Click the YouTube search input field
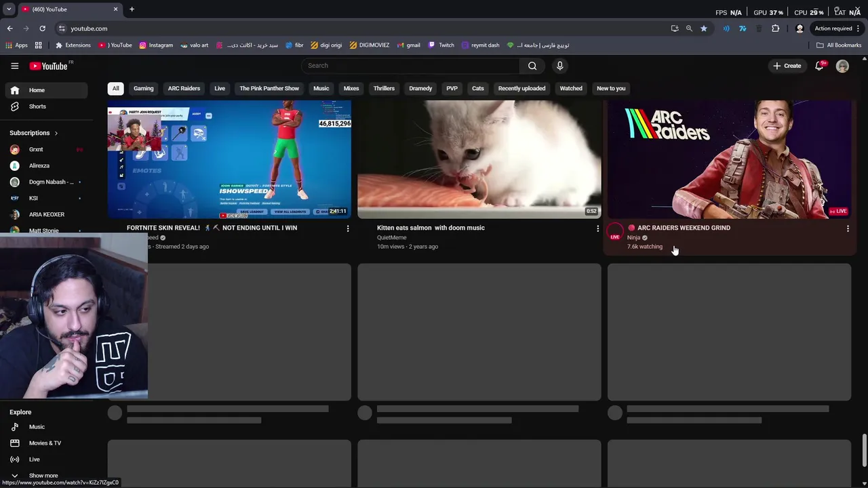The height and width of the screenshot is (488, 868). click(411, 66)
